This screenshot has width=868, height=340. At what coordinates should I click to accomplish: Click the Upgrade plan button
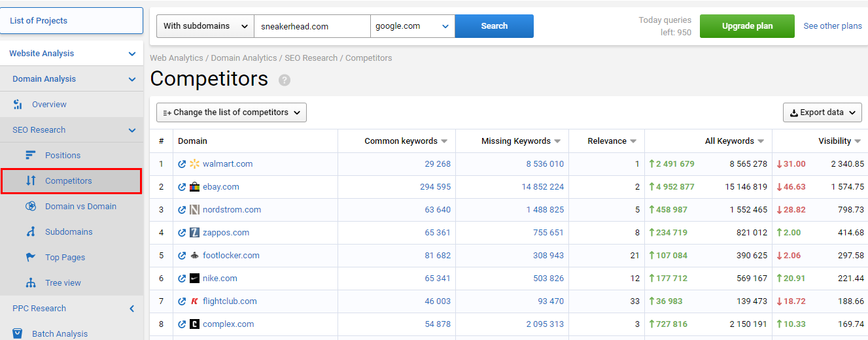pyautogui.click(x=747, y=26)
